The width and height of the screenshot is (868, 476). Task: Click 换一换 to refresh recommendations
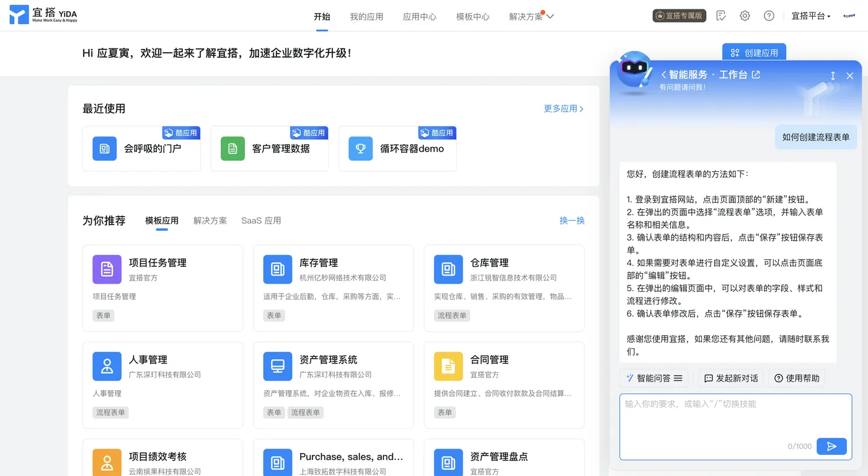(x=572, y=220)
